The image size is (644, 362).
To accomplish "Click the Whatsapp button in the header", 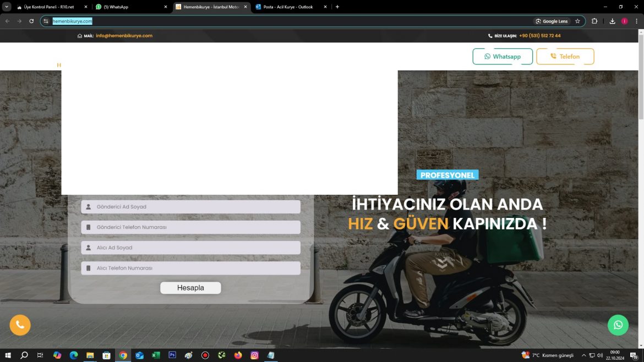I will tap(502, 57).
